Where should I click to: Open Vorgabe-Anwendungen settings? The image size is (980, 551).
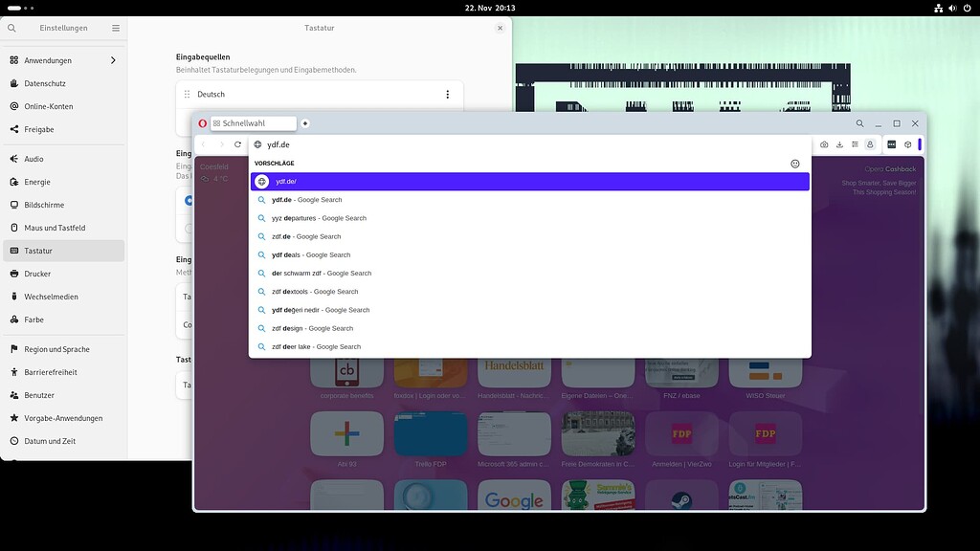pyautogui.click(x=64, y=418)
